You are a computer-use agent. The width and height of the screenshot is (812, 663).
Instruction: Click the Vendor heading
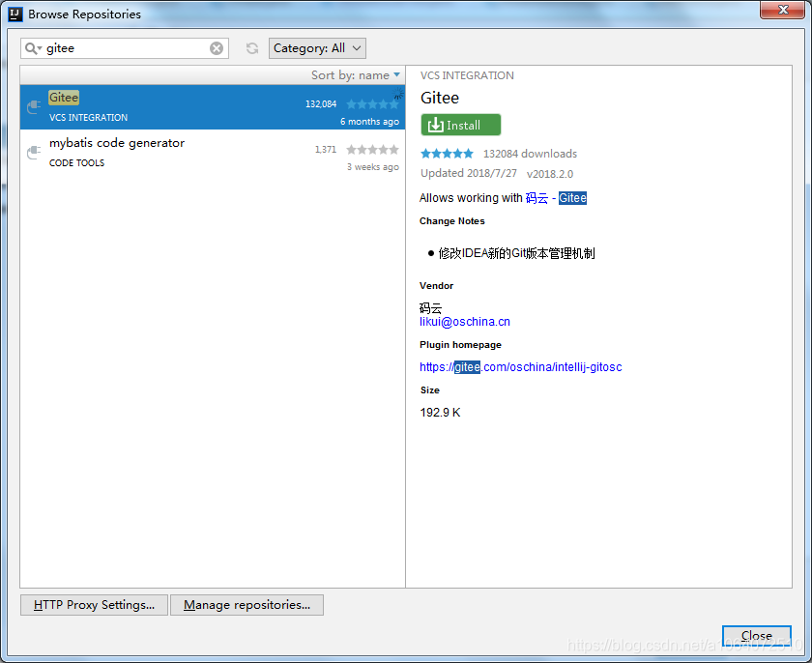coord(436,286)
